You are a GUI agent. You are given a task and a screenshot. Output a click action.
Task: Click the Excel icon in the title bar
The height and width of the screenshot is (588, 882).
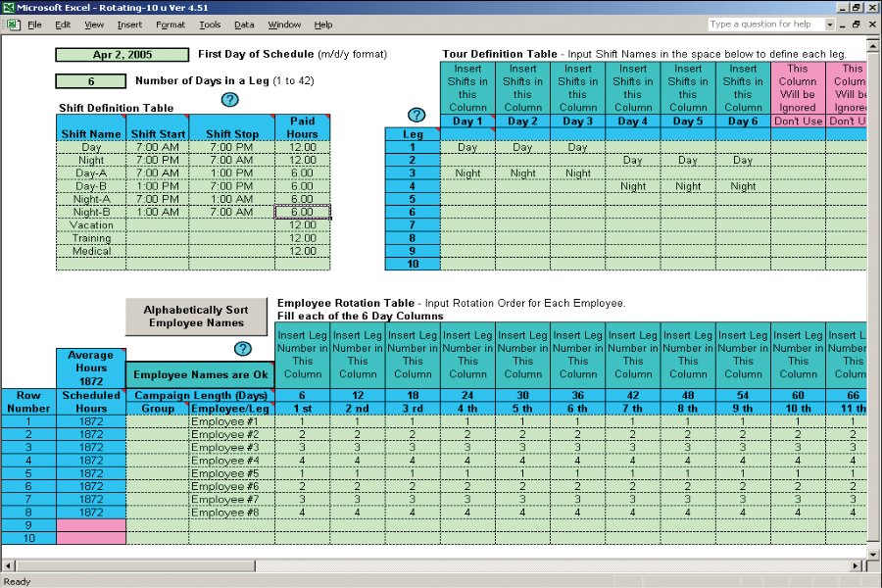point(7,7)
